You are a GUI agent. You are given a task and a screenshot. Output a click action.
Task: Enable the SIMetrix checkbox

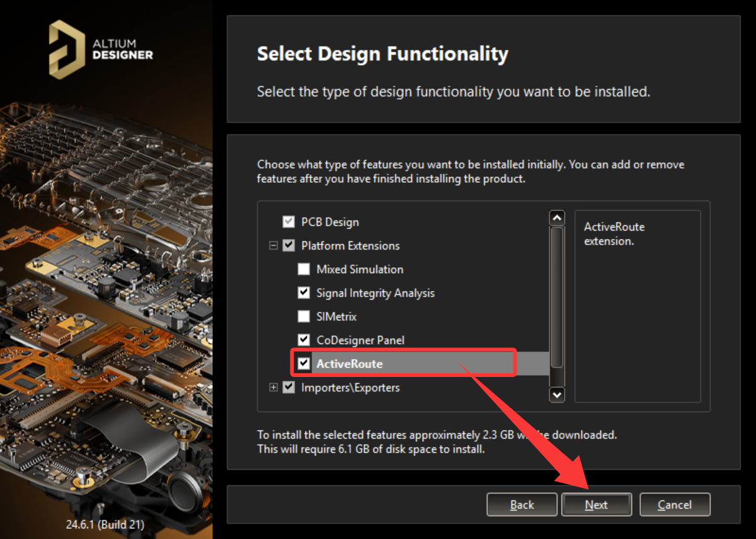(x=304, y=316)
